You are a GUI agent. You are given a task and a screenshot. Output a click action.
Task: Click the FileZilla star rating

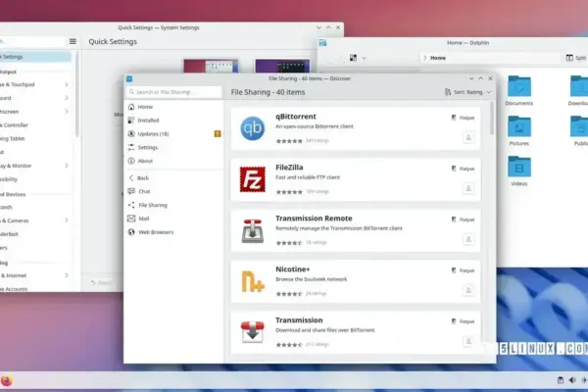(x=289, y=192)
